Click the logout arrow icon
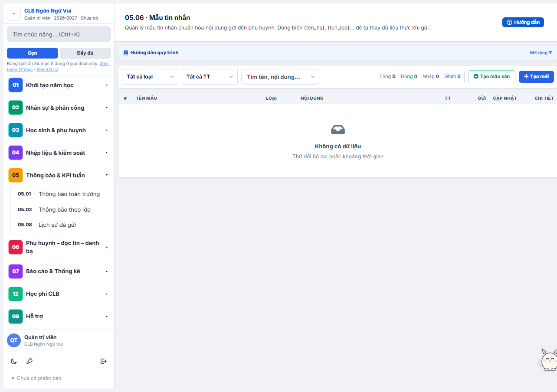This screenshot has width=557, height=392. (x=104, y=361)
